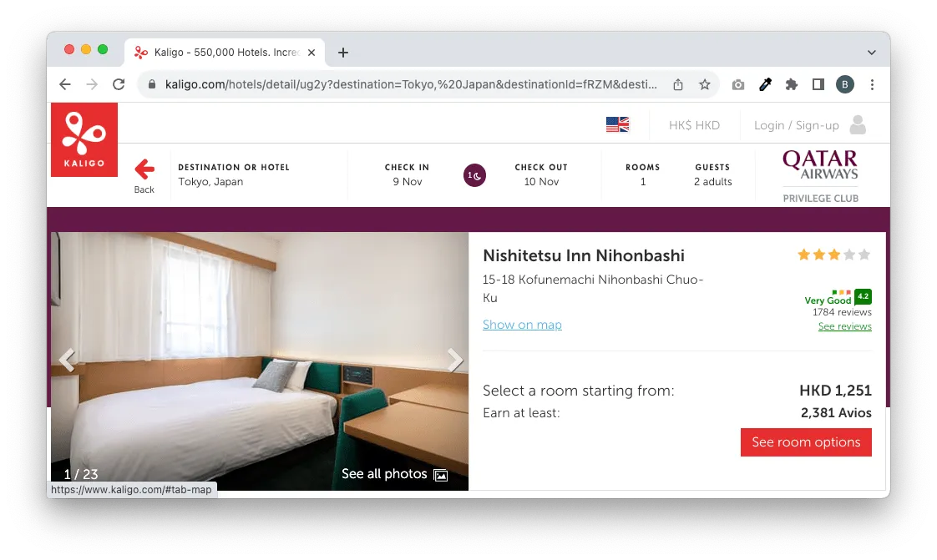Click the address 15-18 Kofunemachi text
Image resolution: width=937 pixels, height=560 pixels.
coord(594,289)
